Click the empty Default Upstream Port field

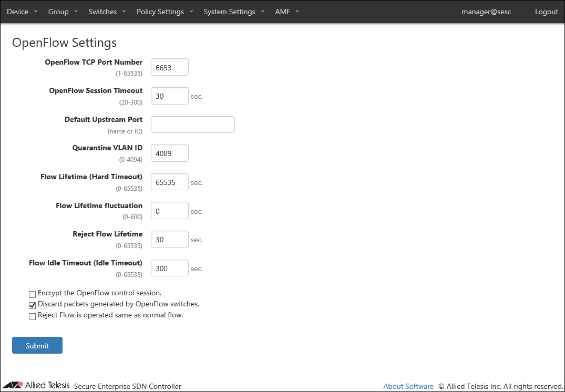point(192,125)
